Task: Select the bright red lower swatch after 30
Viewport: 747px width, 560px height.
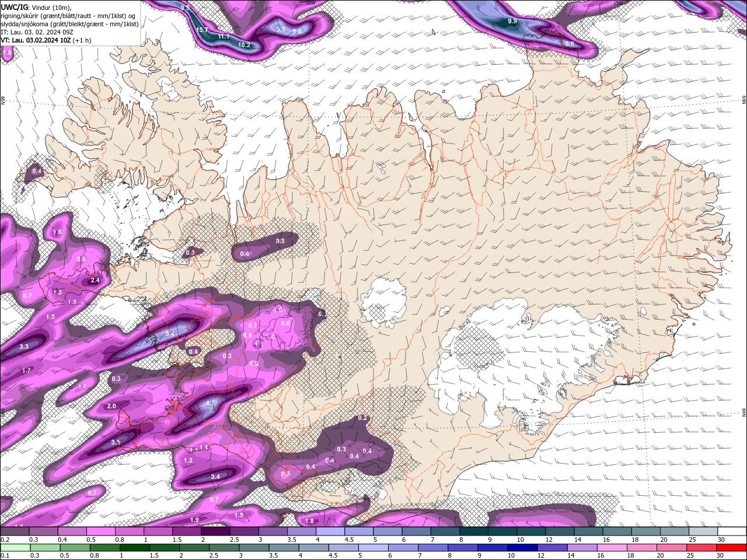Action: [x=732, y=548]
